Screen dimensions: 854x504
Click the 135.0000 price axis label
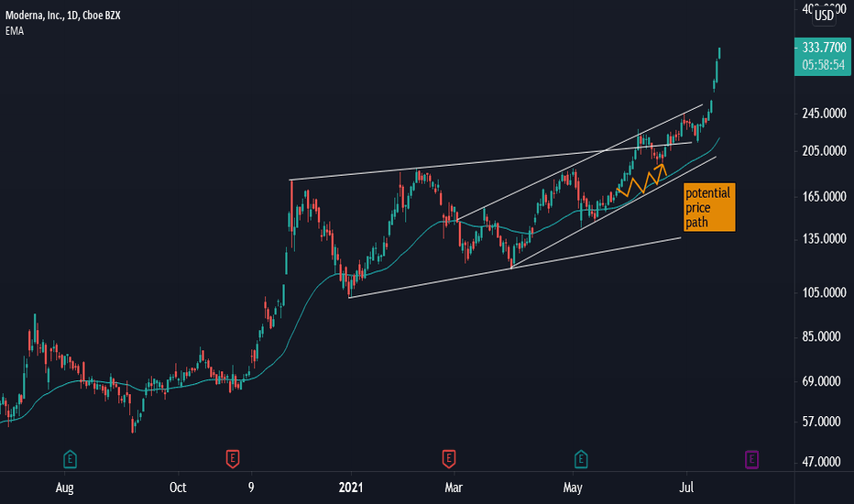824,238
